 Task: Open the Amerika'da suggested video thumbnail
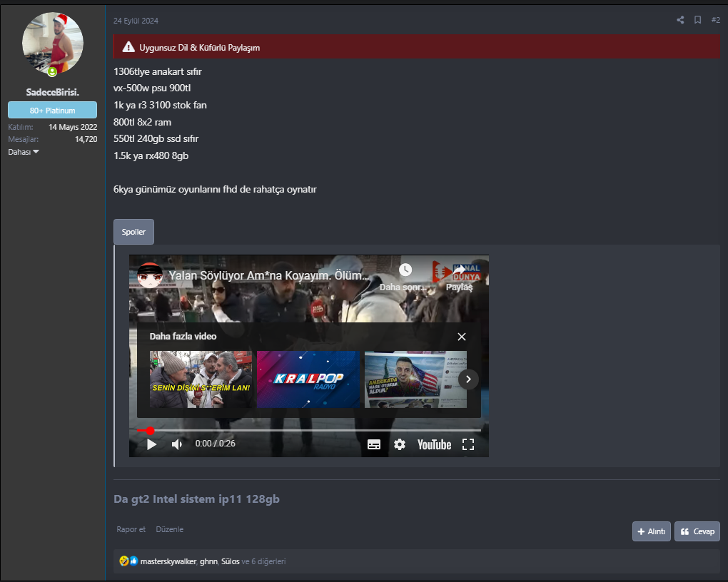click(415, 379)
